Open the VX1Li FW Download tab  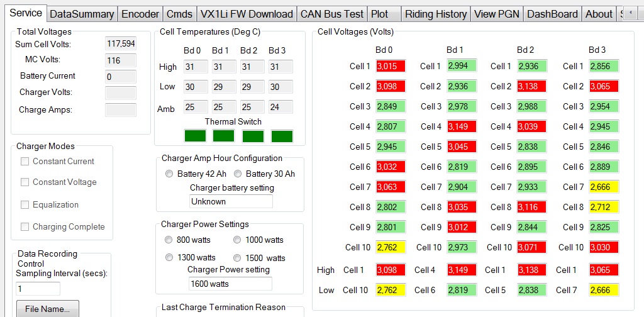(246, 14)
